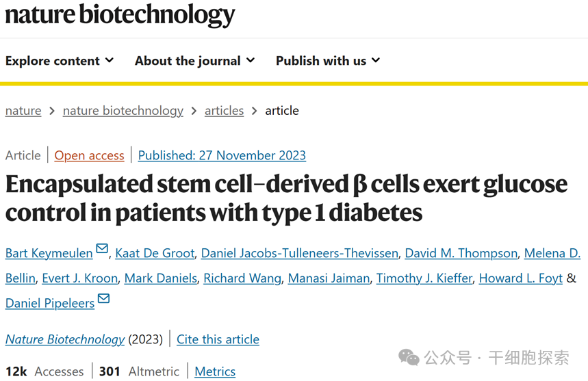Click the email envelope icon beside Bart Keymeulen
This screenshot has height=381, width=588.
pyautogui.click(x=102, y=248)
